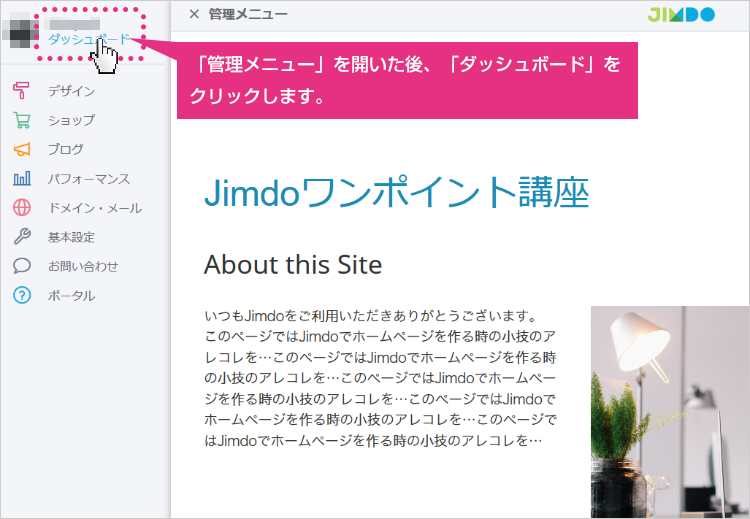Viewport: 750px width, 519px height.
Task: Select ドメイン・メール in the sidebar
Action: [x=95, y=208]
